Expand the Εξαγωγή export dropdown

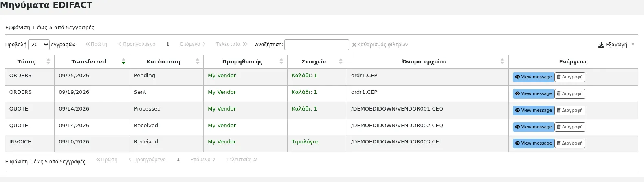click(616, 45)
